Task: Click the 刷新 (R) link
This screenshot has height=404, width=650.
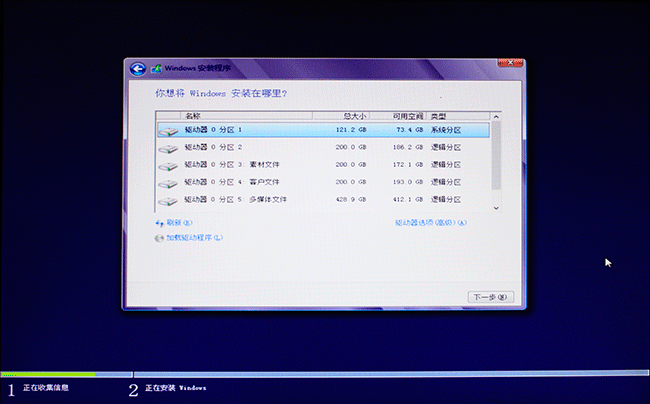Action: coord(179,223)
